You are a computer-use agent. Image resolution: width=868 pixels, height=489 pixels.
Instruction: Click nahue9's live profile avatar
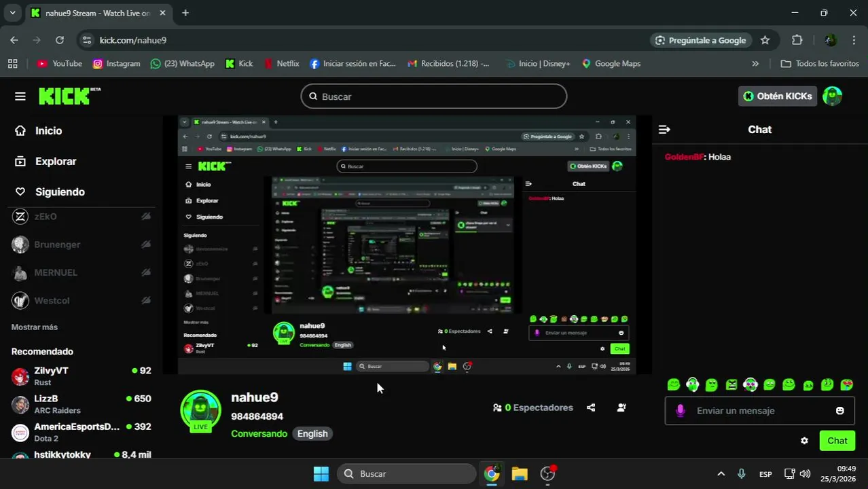pyautogui.click(x=200, y=411)
